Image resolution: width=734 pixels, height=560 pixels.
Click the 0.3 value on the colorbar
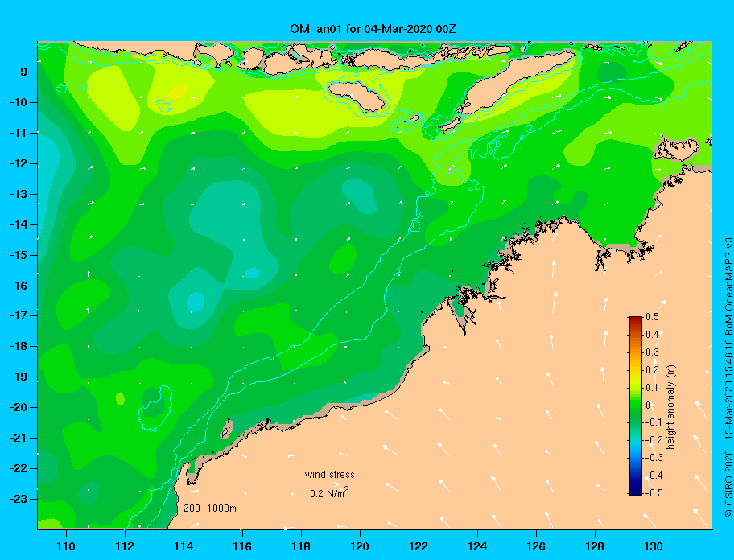tap(652, 352)
